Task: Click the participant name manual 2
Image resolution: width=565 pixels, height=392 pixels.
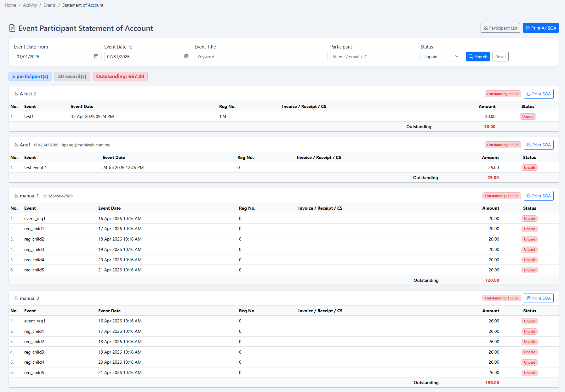Action: click(30, 298)
